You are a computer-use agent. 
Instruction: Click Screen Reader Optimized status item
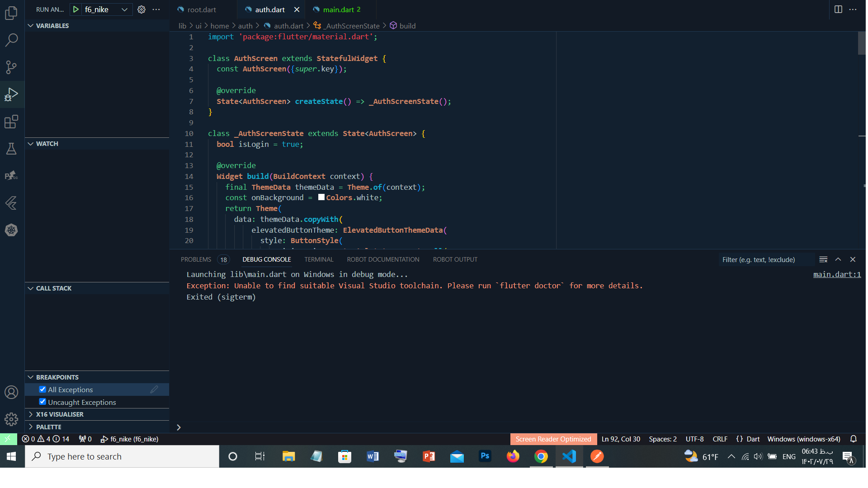(x=553, y=439)
